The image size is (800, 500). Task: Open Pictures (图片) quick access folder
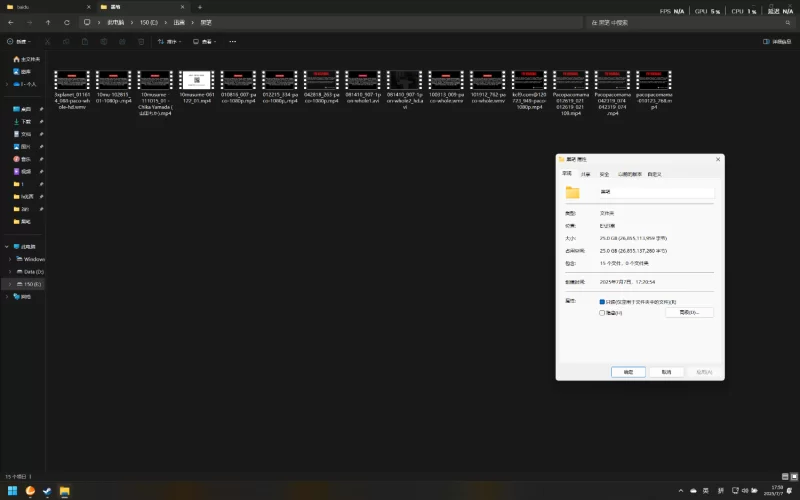coord(22,146)
